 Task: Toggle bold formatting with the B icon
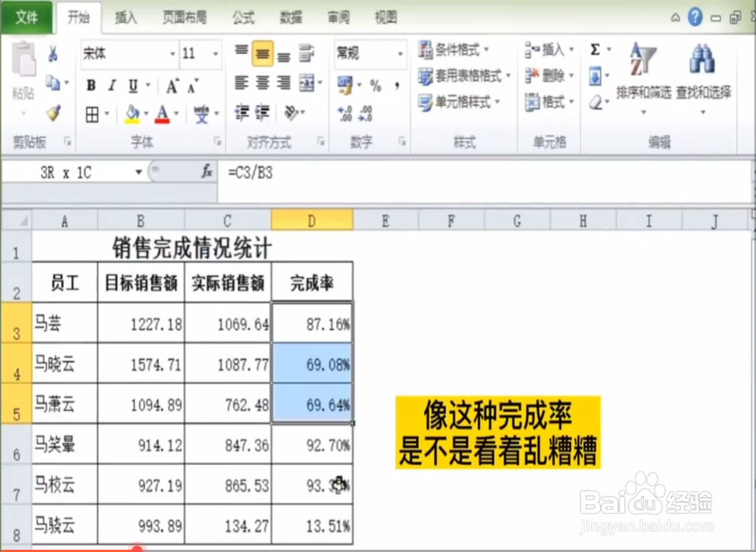coord(92,85)
